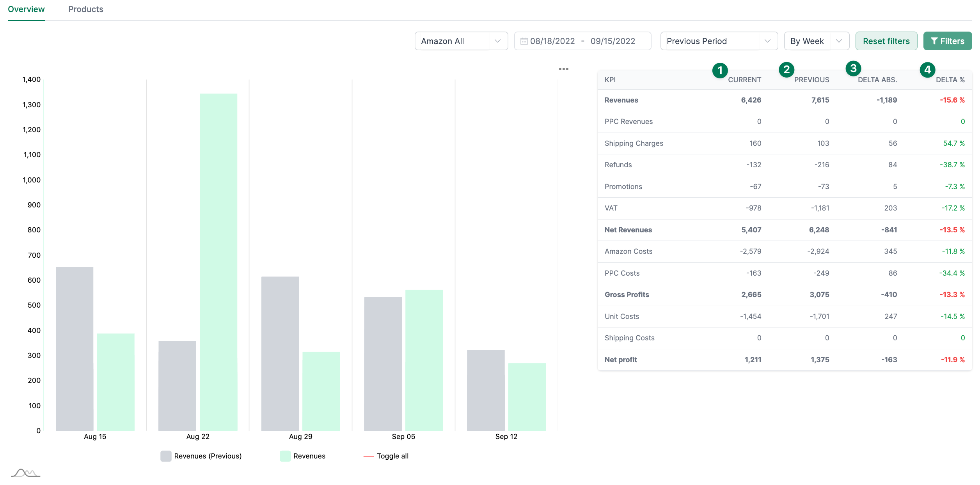The height and width of the screenshot is (485, 980).
Task: Switch to the Products tab
Action: [x=86, y=9]
